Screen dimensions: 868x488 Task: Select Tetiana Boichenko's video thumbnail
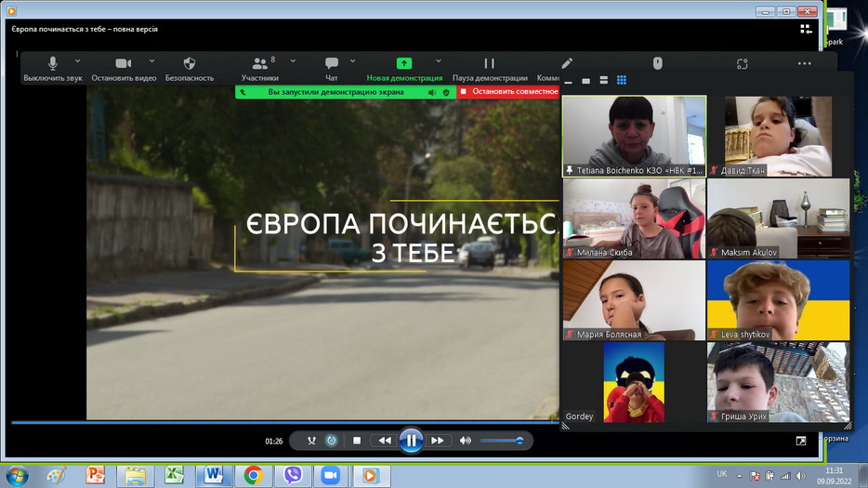(634, 136)
